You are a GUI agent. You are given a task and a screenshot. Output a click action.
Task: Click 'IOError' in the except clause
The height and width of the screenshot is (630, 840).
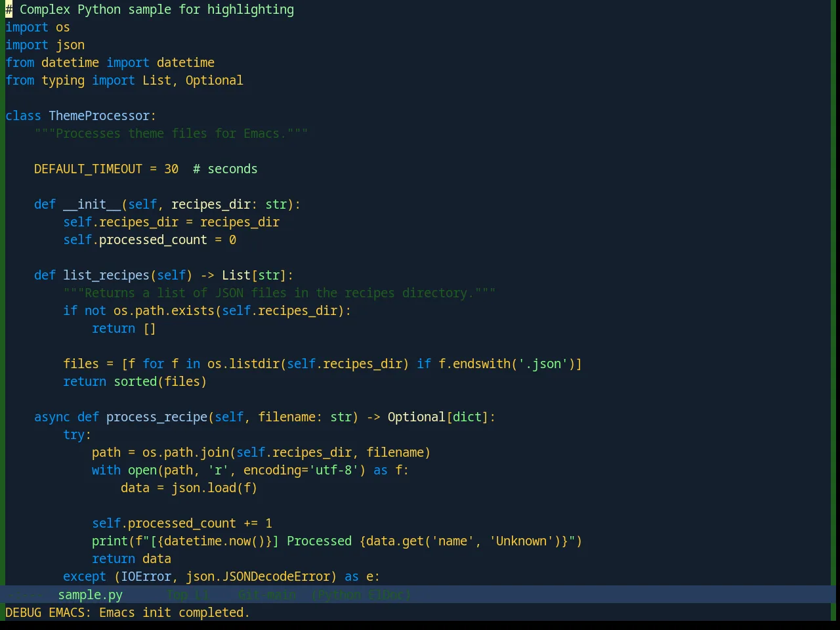146,577
